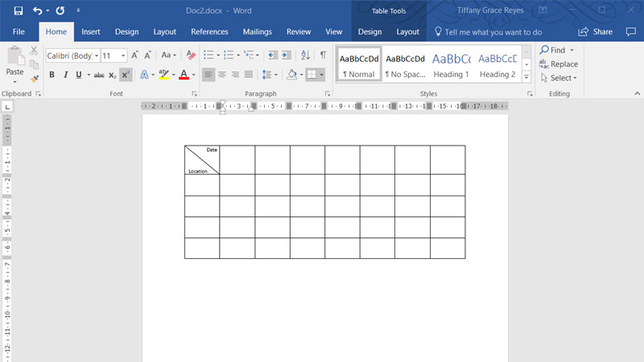Open the font name dropdown
This screenshot has height=362, width=644.
tap(97, 56)
